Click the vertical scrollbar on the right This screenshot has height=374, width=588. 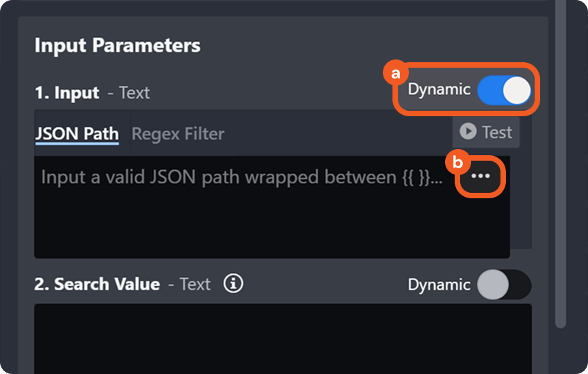(561, 164)
